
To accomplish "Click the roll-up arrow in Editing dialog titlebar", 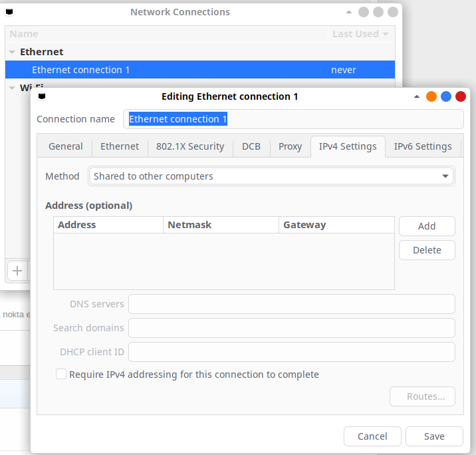I will coord(417,96).
